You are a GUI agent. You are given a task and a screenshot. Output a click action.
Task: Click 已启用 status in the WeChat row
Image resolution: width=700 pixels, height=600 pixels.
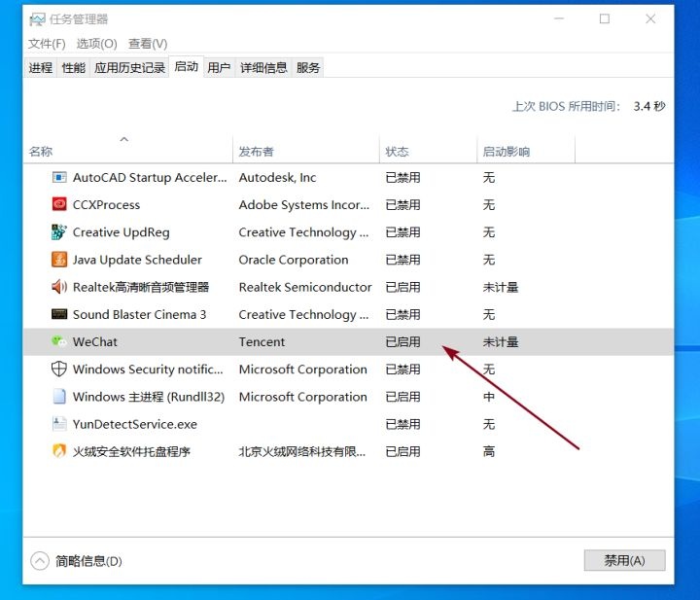click(403, 342)
